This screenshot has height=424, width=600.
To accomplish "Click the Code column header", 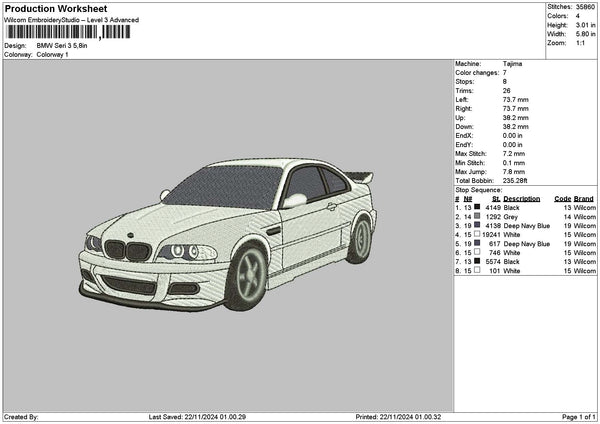I will [x=562, y=198].
